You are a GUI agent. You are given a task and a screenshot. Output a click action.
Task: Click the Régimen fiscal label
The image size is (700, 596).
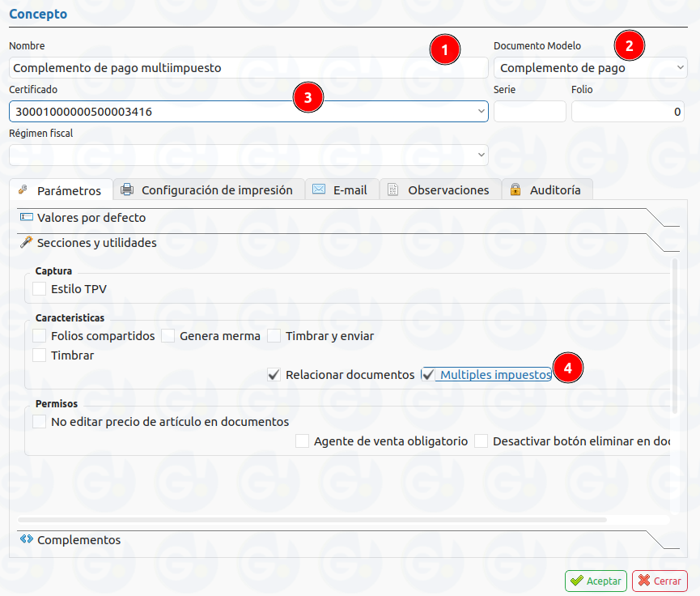41,133
